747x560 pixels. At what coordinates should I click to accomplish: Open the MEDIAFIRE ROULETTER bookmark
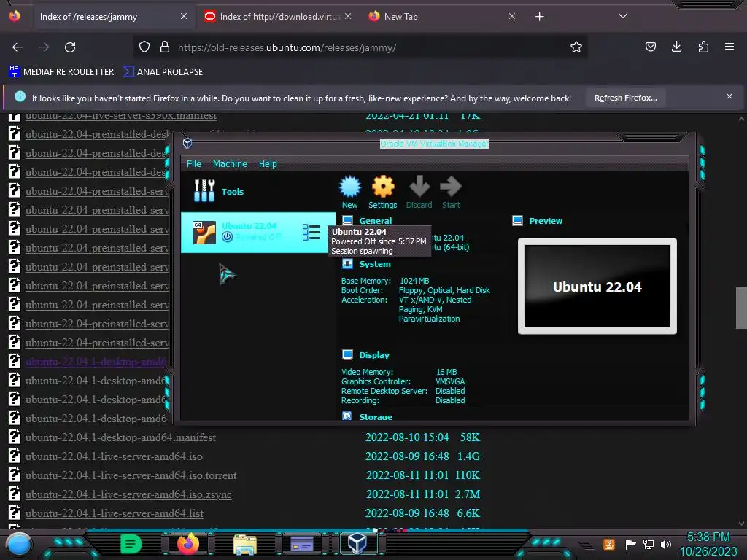[x=61, y=72]
